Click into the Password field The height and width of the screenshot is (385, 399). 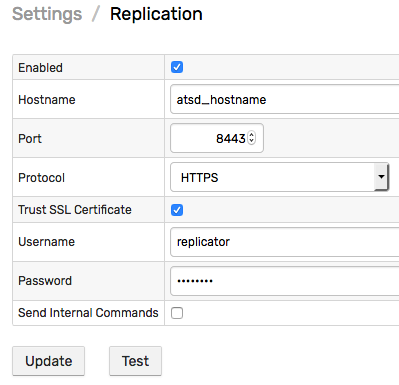[285, 281]
